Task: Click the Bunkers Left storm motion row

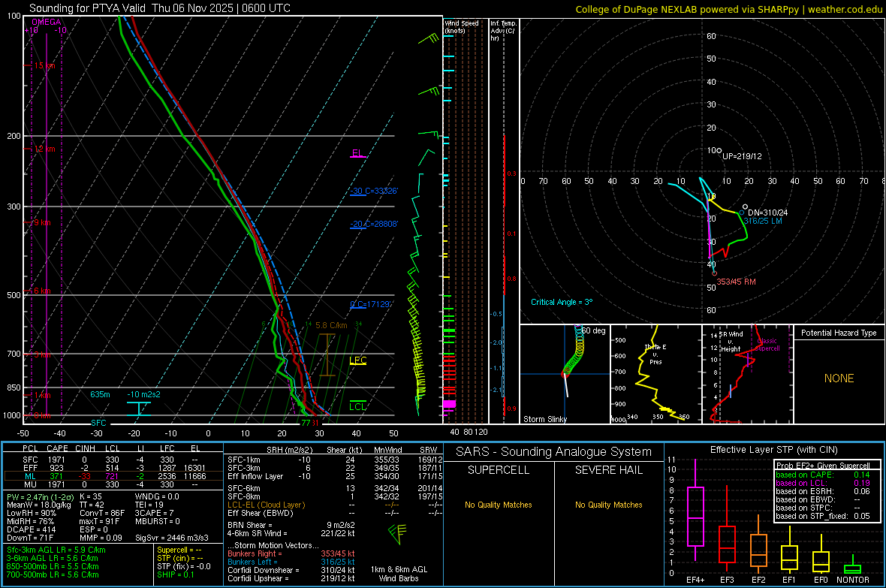Action: click(x=291, y=562)
